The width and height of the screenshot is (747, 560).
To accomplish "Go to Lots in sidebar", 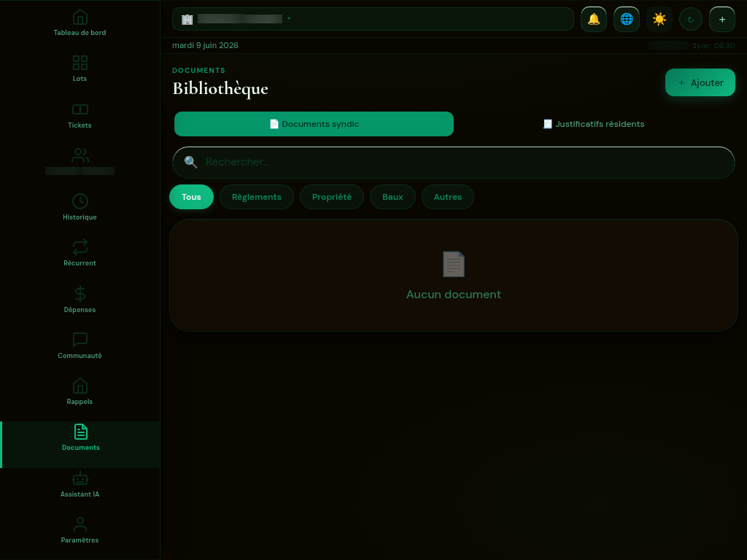I will [80, 69].
